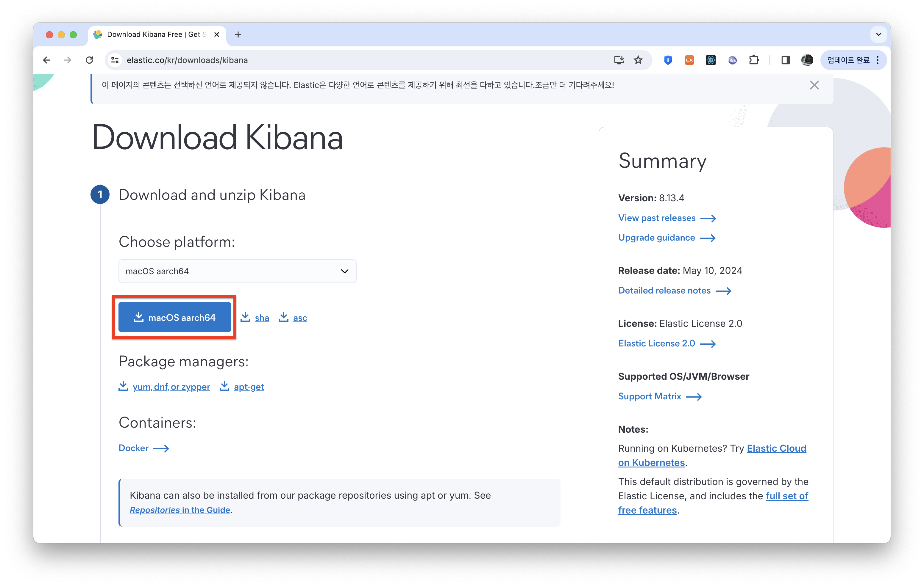Toggle the browser side panel icon
The width and height of the screenshot is (924, 587).
click(x=786, y=60)
